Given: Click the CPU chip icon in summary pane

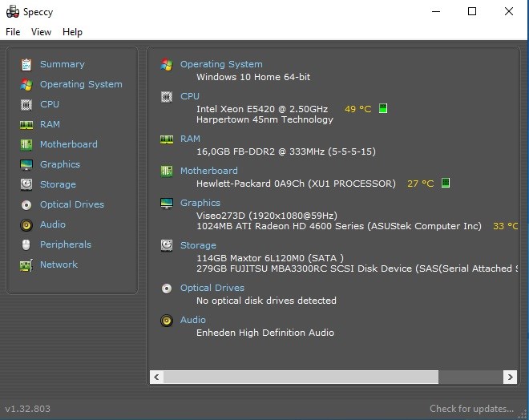Looking at the screenshot, I should pos(167,97).
